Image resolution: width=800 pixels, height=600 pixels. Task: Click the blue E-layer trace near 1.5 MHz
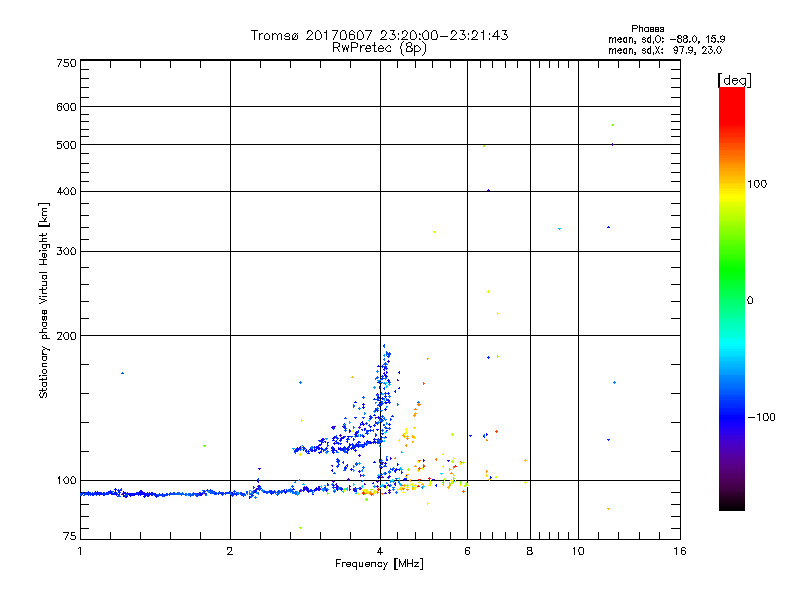(x=168, y=494)
